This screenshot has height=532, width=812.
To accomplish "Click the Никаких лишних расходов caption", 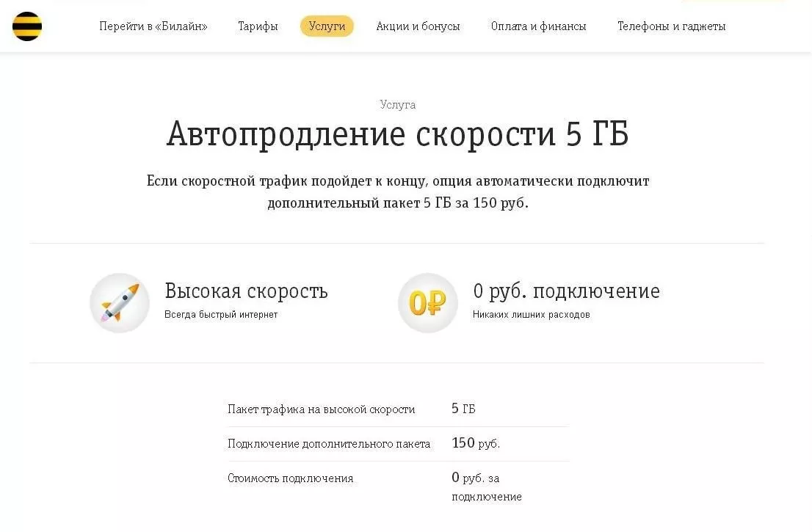I will click(531, 315).
